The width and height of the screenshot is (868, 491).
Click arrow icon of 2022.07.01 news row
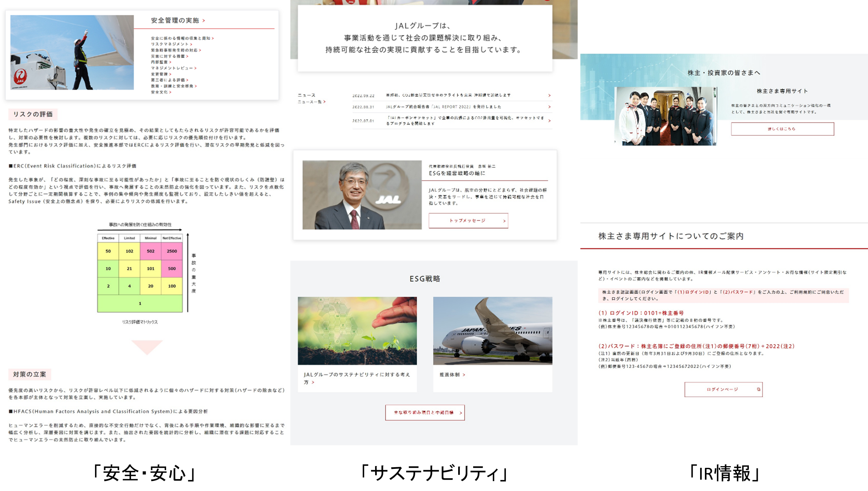click(549, 121)
